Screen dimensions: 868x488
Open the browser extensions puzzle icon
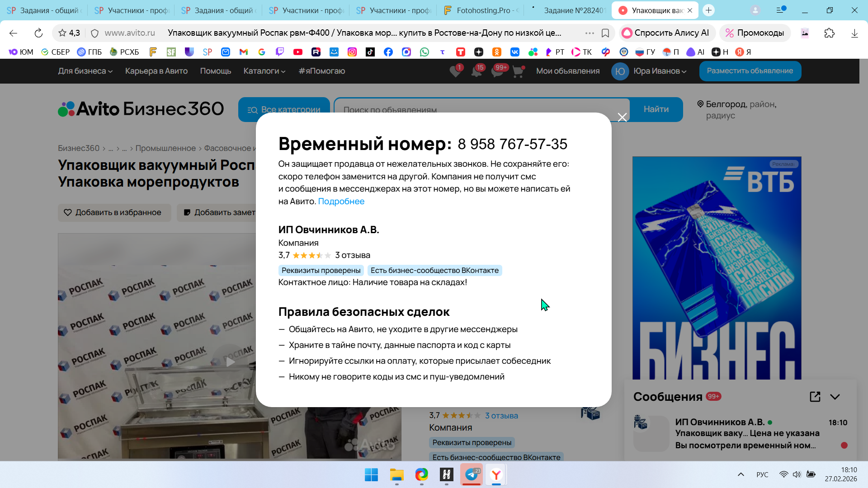click(x=829, y=33)
